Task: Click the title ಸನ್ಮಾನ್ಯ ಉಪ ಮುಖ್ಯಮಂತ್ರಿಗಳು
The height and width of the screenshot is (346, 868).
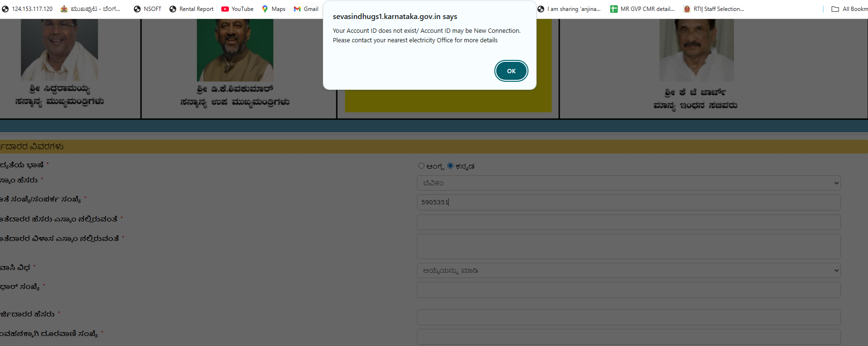Action: click(235, 102)
